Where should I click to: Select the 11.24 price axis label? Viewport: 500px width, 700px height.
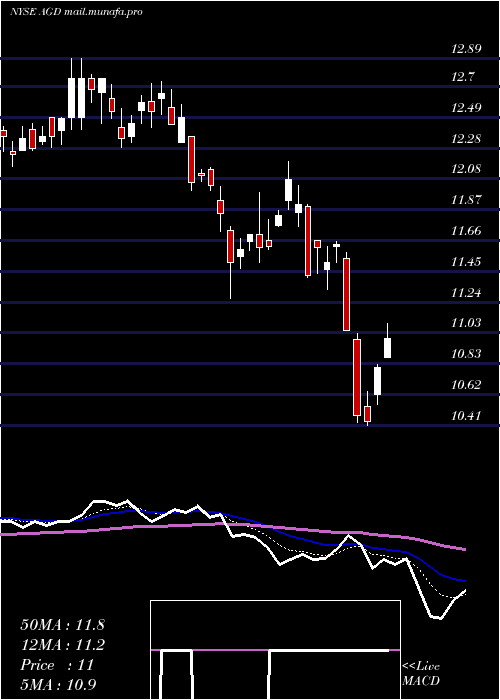[x=466, y=293]
